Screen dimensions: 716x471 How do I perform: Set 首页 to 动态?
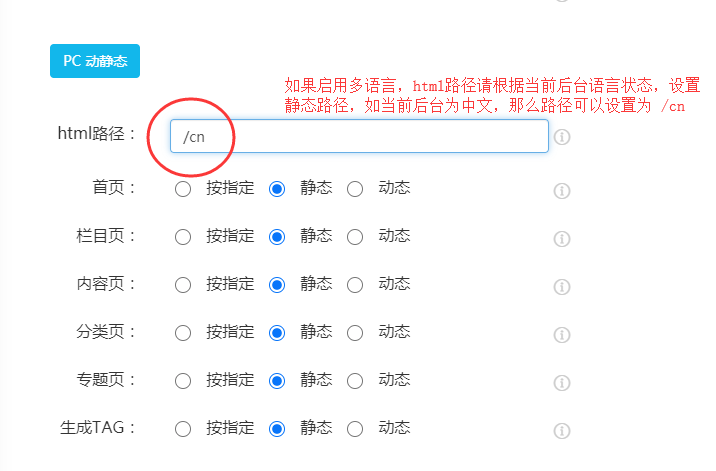(x=355, y=188)
